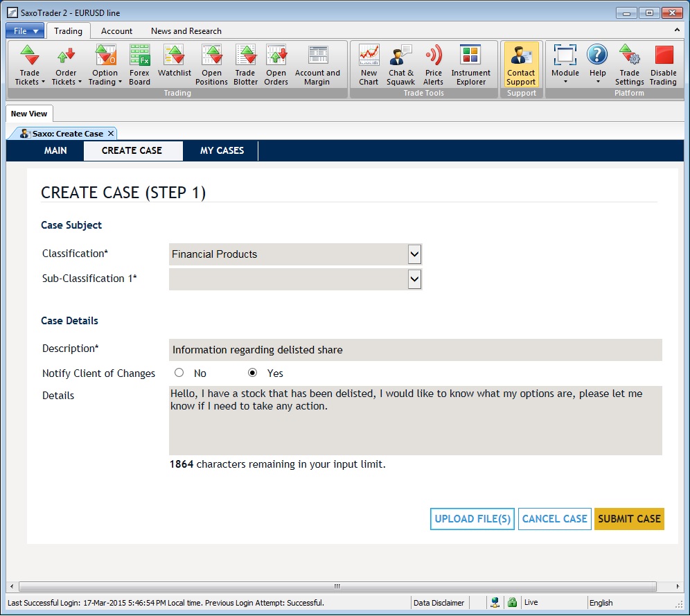Click the UPLOAD FILE(S) button

click(x=472, y=519)
